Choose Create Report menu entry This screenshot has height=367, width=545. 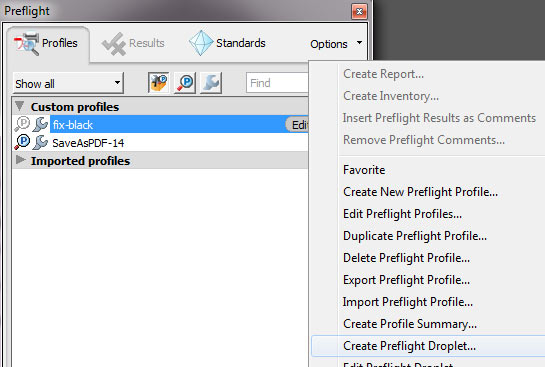point(383,74)
